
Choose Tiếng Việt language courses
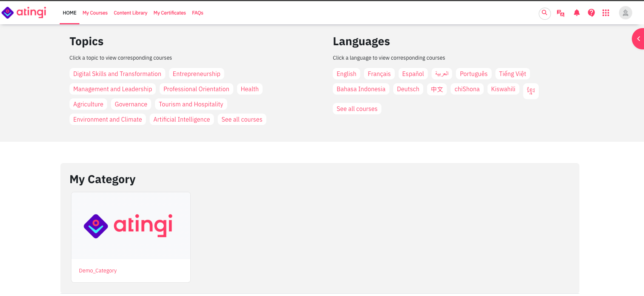[513, 74]
